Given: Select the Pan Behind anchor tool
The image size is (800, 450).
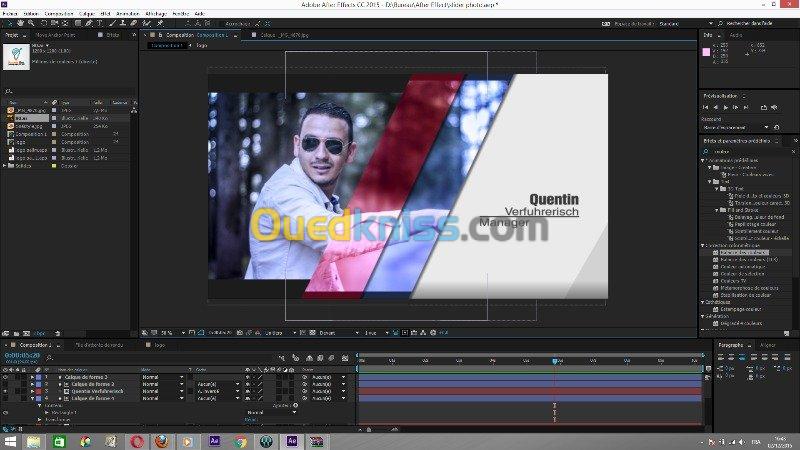Looking at the screenshot, I should 65,23.
